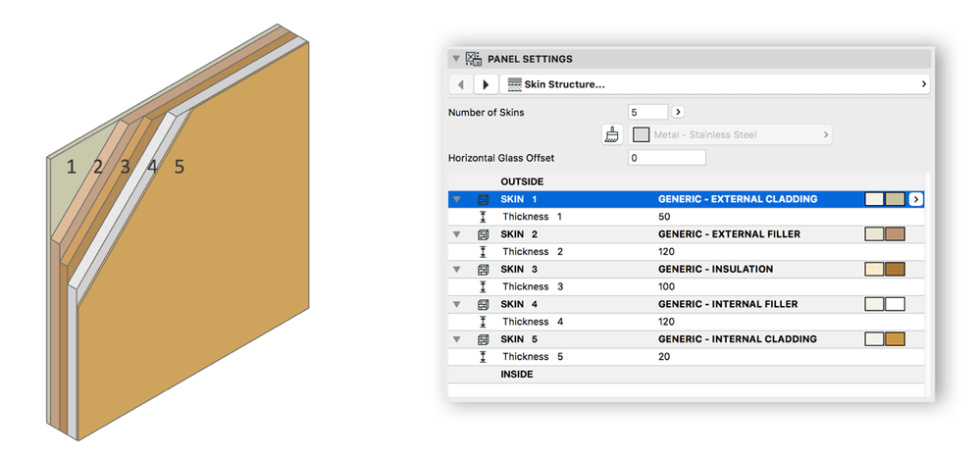The height and width of the screenshot is (459, 980).
Task: Select Generic - Insulation material
Action: [715, 269]
